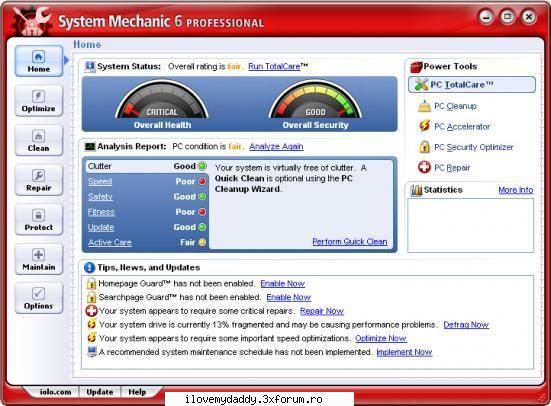This screenshot has height=406, width=551.
Task: Select the Maintain section
Action: (x=39, y=259)
